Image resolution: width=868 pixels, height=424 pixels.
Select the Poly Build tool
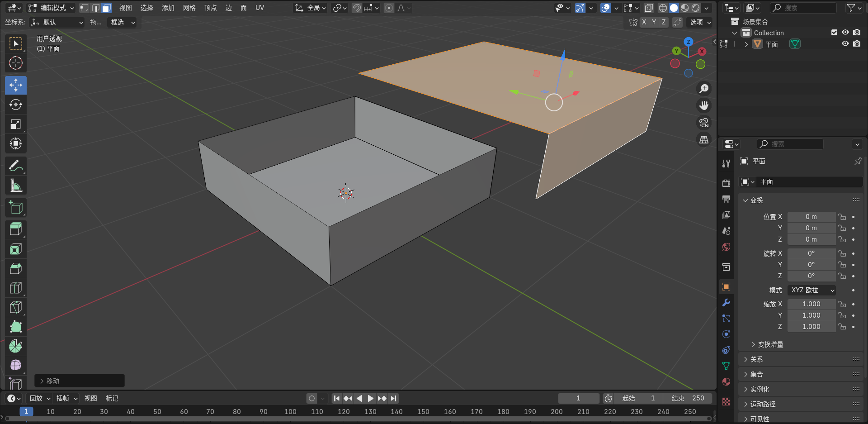tap(16, 327)
